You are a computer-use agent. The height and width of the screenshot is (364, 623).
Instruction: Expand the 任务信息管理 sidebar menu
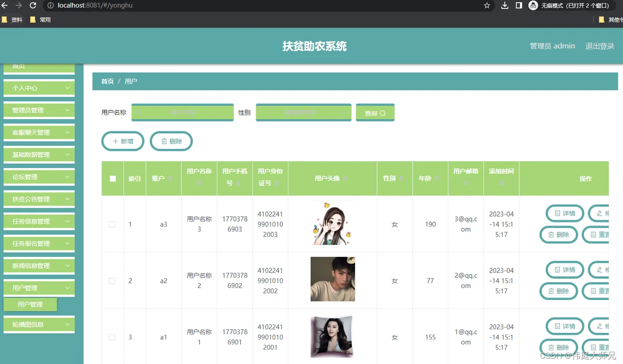39,221
